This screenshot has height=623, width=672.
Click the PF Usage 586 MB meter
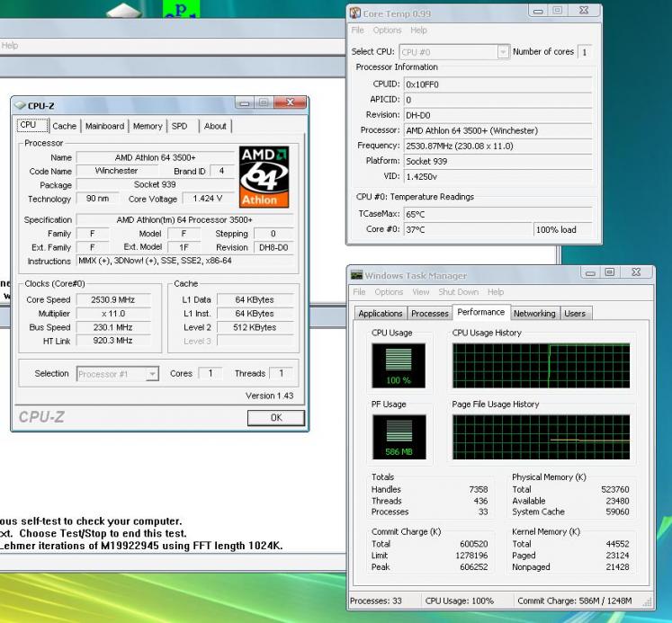pos(399,437)
